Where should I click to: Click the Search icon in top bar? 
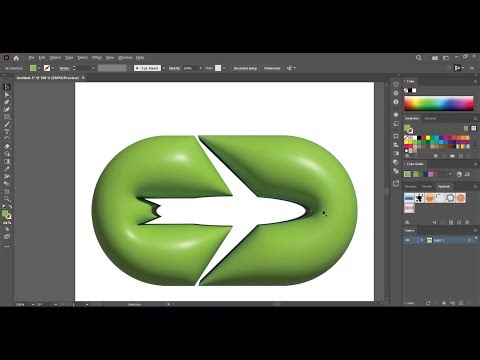(419, 58)
